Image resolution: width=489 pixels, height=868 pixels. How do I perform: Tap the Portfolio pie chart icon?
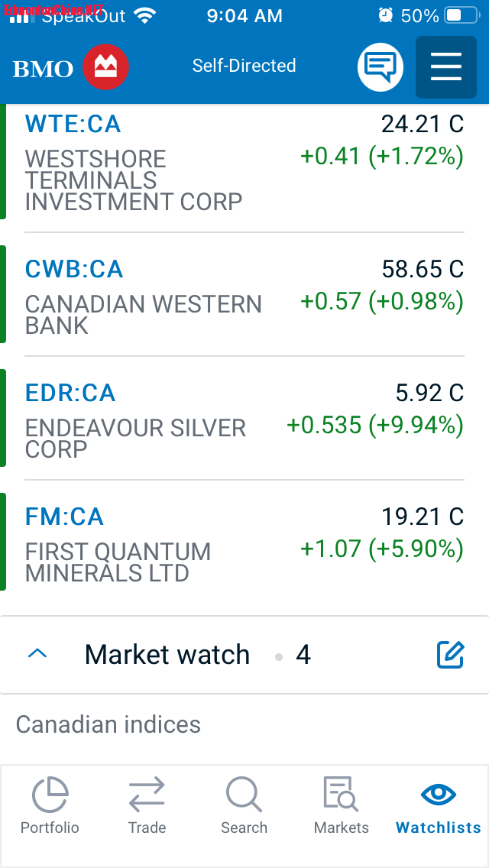click(x=50, y=796)
